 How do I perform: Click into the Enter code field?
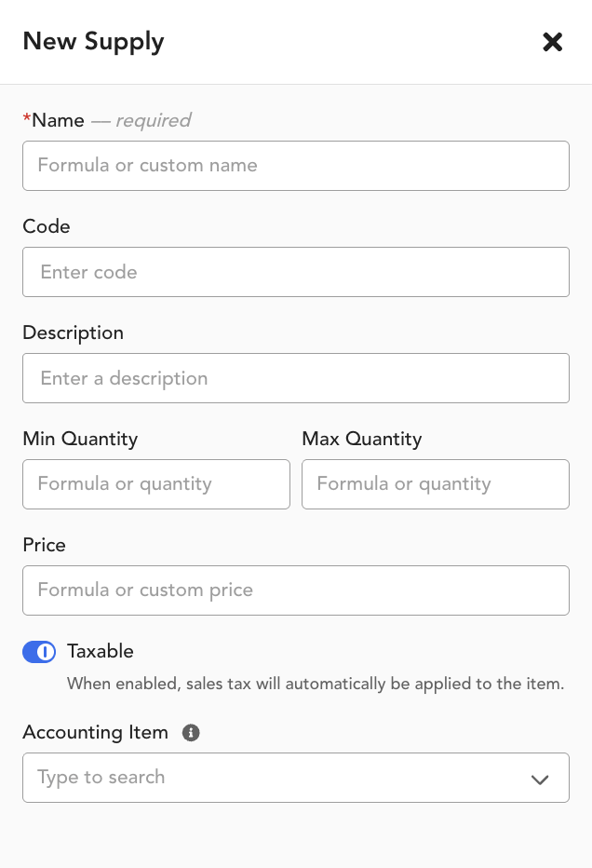[296, 272]
